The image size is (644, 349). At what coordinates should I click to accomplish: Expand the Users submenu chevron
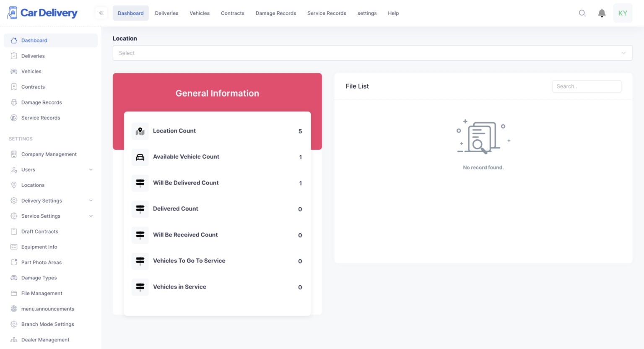[x=91, y=170]
